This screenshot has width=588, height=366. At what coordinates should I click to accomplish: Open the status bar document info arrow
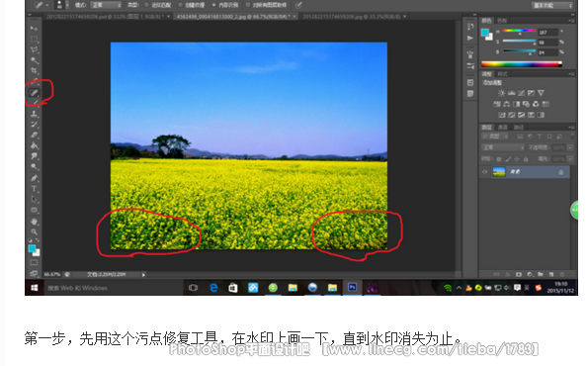143,274
